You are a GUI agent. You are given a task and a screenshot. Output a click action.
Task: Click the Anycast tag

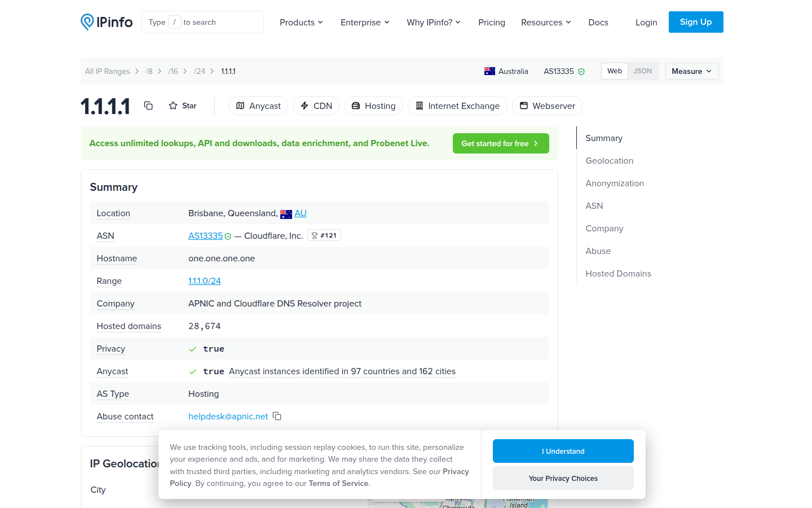(258, 106)
